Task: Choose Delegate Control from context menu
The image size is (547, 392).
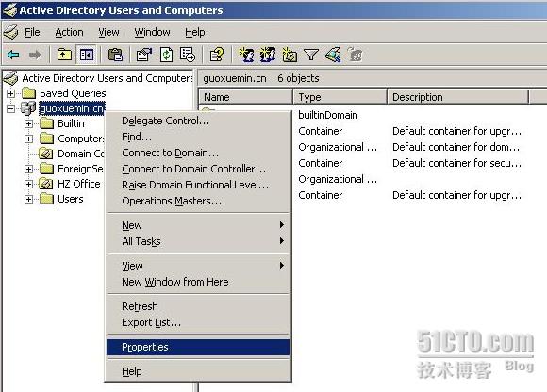Action: pyautogui.click(x=198, y=121)
